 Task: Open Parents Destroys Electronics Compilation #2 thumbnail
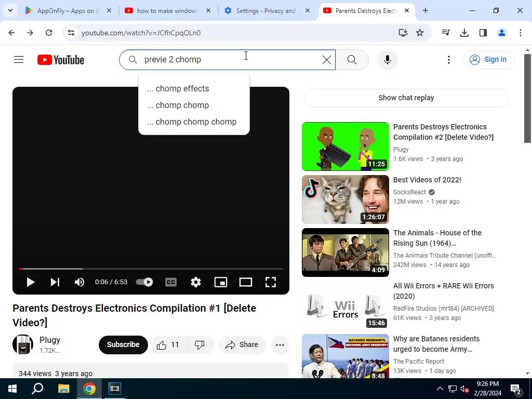point(345,146)
